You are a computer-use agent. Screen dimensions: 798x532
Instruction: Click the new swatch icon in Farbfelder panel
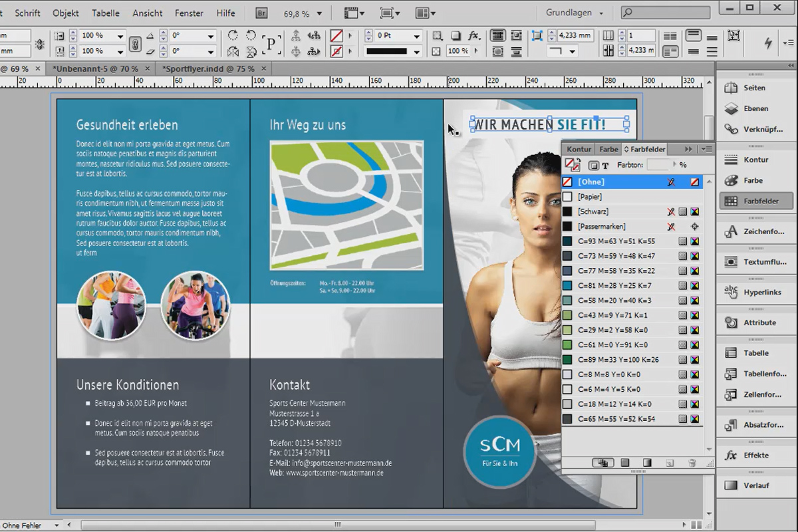coord(670,463)
